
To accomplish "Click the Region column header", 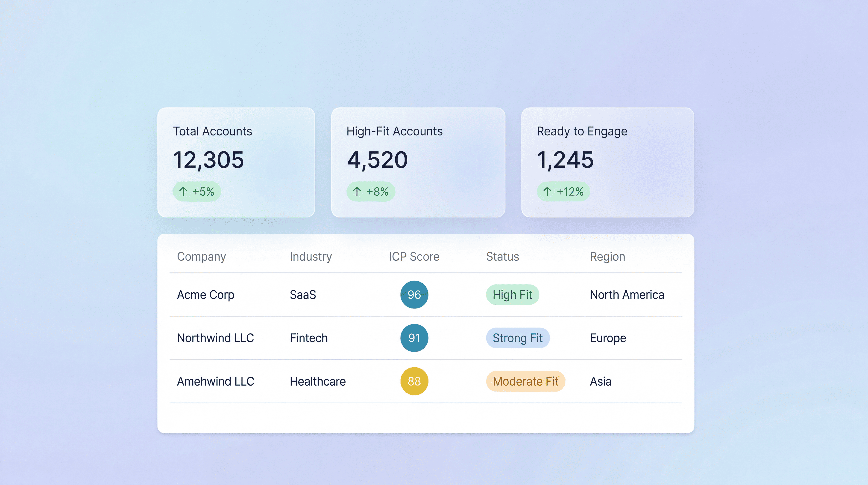I will point(607,257).
